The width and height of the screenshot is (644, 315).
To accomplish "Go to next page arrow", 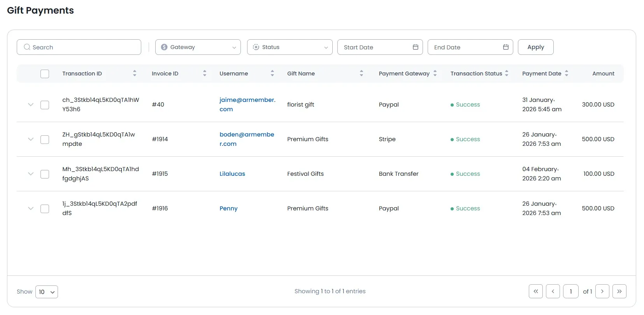I will (x=602, y=291).
